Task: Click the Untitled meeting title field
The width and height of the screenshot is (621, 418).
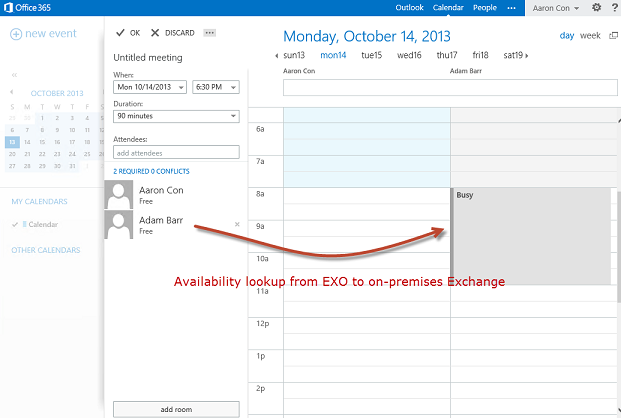Action: coord(148,58)
